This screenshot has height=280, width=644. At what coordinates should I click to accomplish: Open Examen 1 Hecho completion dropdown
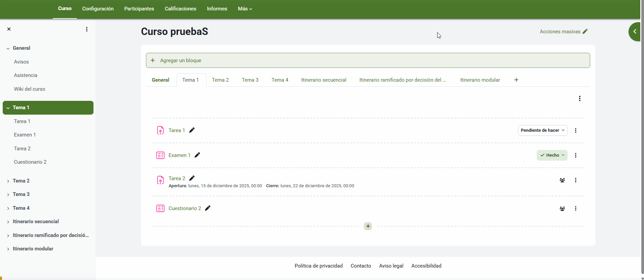point(552,155)
